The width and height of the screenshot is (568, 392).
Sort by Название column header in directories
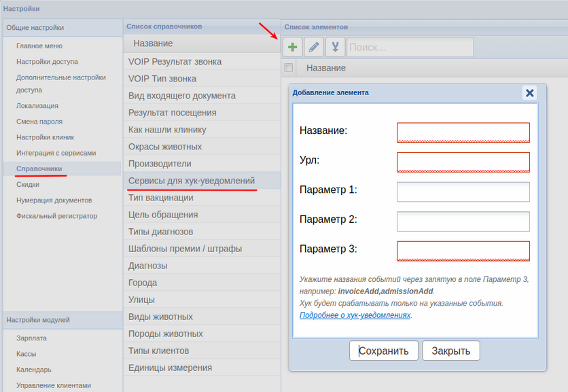point(153,43)
